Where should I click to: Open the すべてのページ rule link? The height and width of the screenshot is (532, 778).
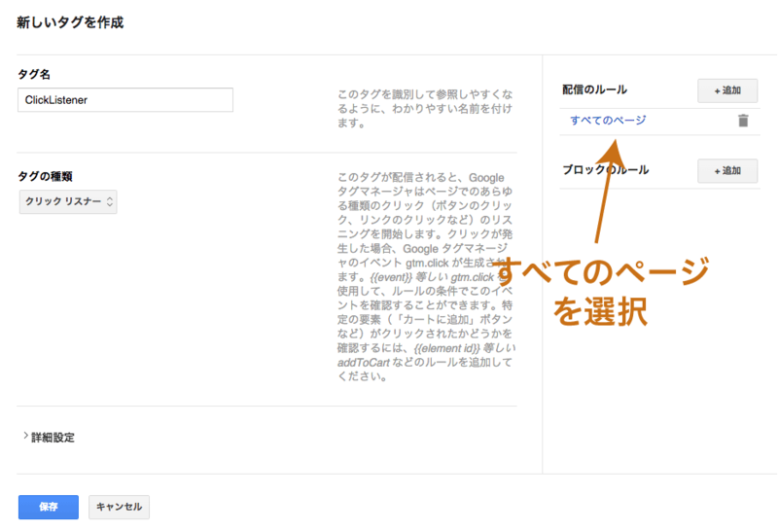[x=608, y=120]
